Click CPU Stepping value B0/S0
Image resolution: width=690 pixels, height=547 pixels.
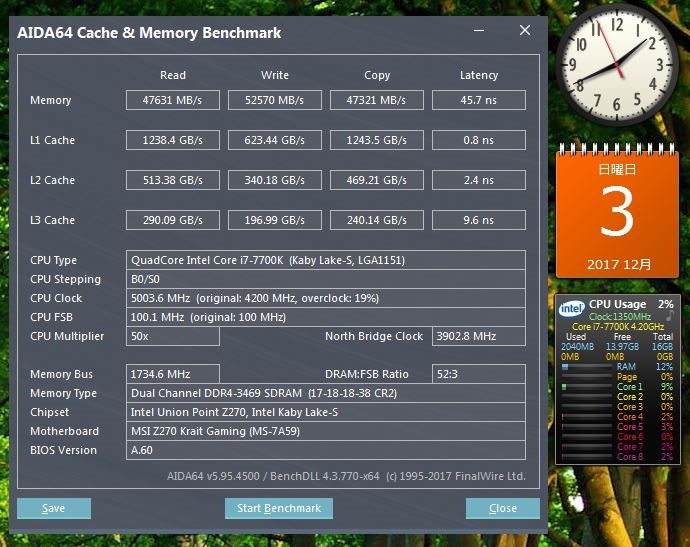(326, 279)
